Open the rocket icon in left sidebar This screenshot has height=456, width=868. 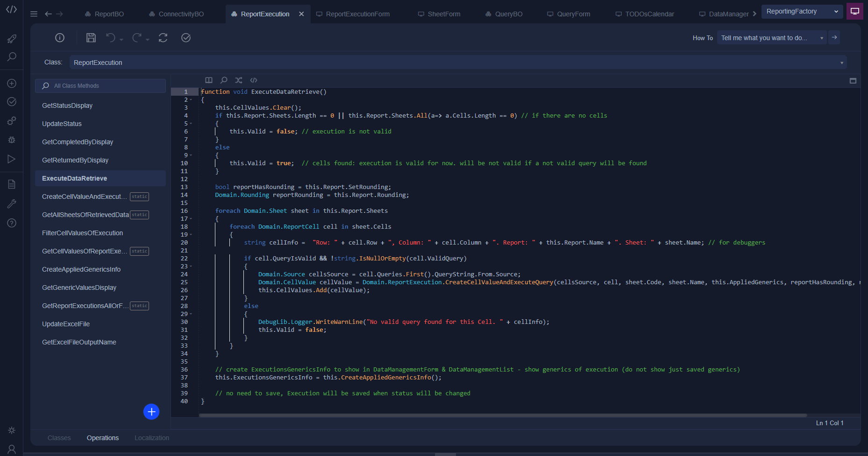12,39
